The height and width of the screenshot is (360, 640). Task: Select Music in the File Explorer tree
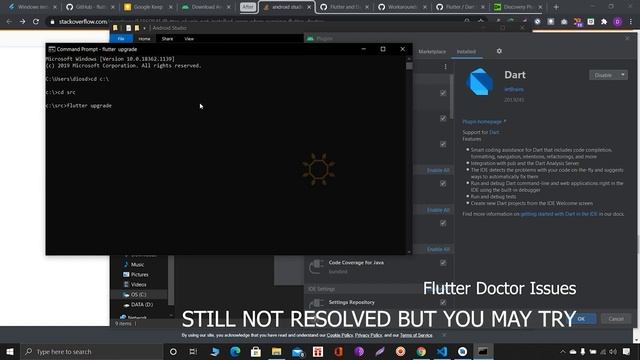coord(138,264)
